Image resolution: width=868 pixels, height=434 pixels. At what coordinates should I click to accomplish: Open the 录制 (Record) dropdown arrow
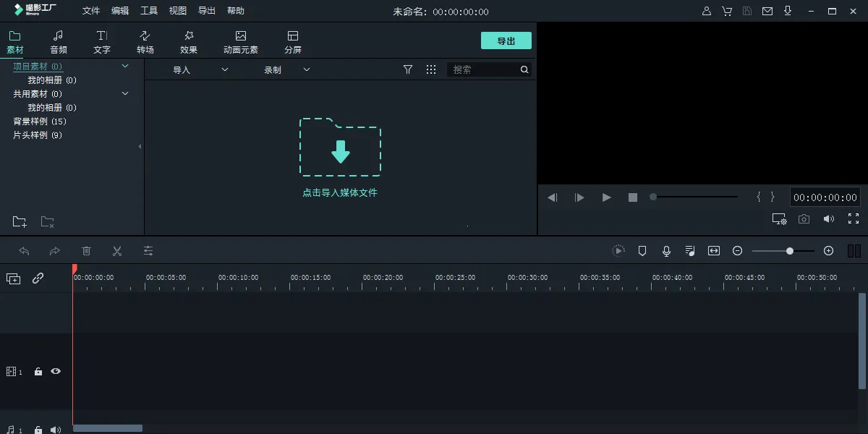[306, 69]
